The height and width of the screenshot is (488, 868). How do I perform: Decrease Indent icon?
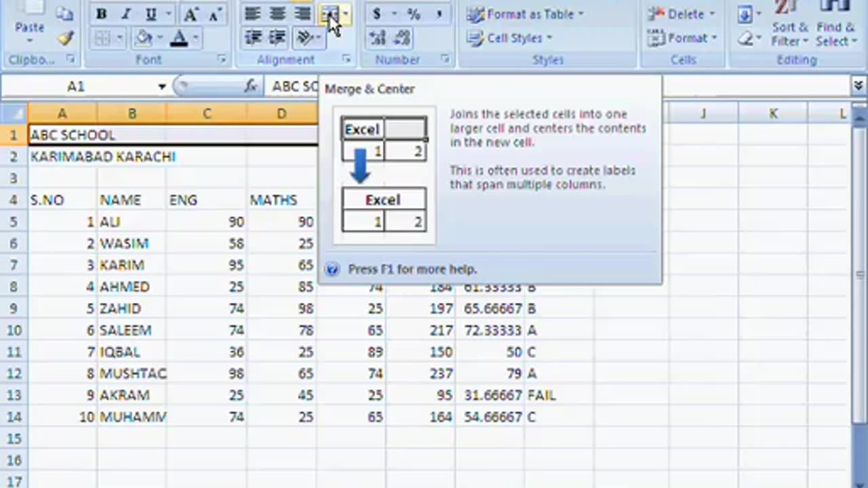252,38
